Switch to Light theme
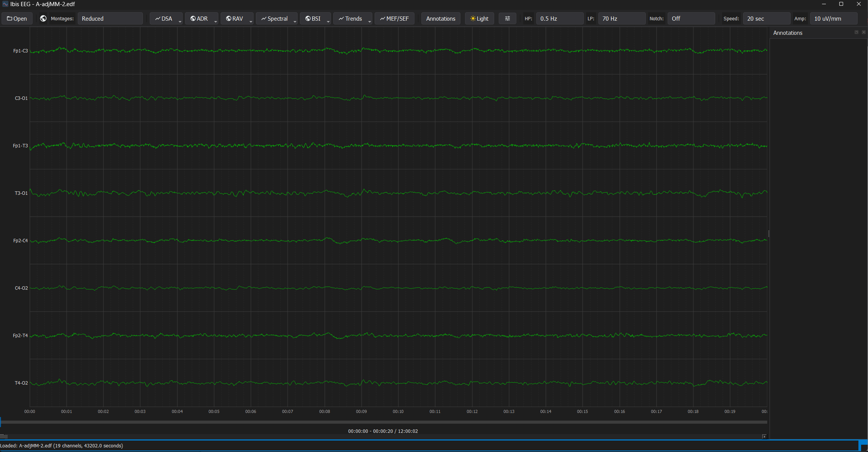The height and width of the screenshot is (452, 868). pyautogui.click(x=479, y=18)
